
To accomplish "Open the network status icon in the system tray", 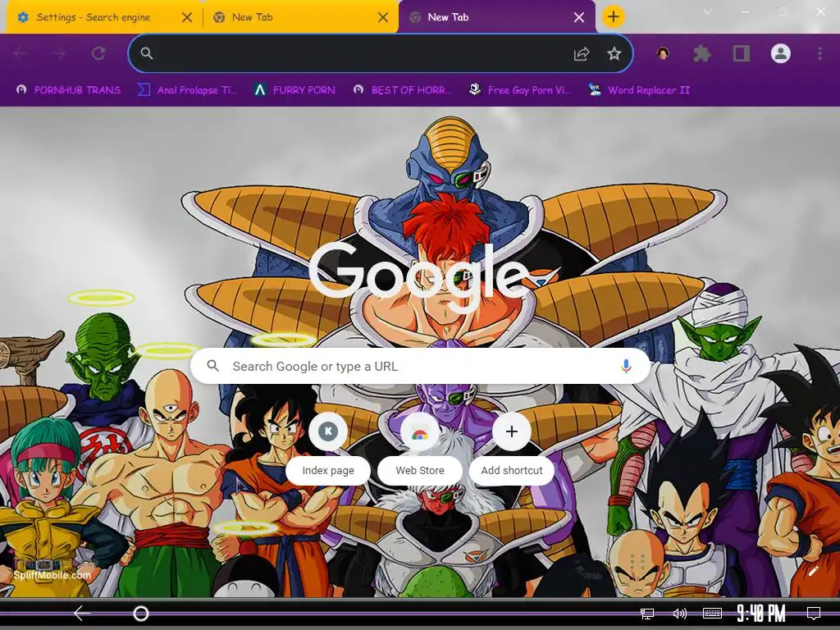I will pos(646,614).
